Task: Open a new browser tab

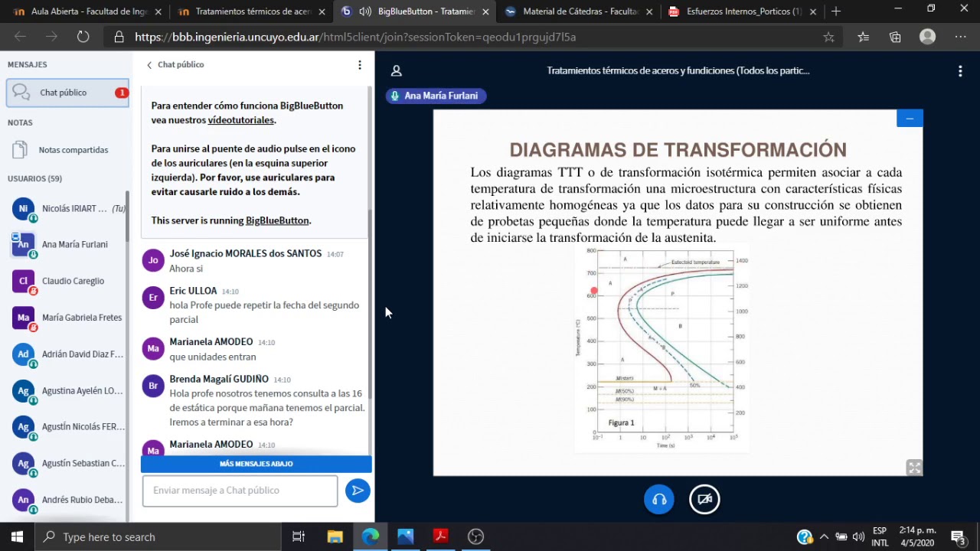Action: point(836,11)
